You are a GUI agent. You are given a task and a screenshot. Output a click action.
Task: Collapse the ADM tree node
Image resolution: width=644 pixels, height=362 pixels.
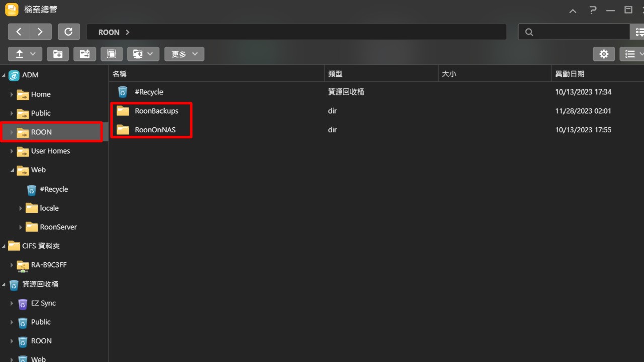(4, 75)
